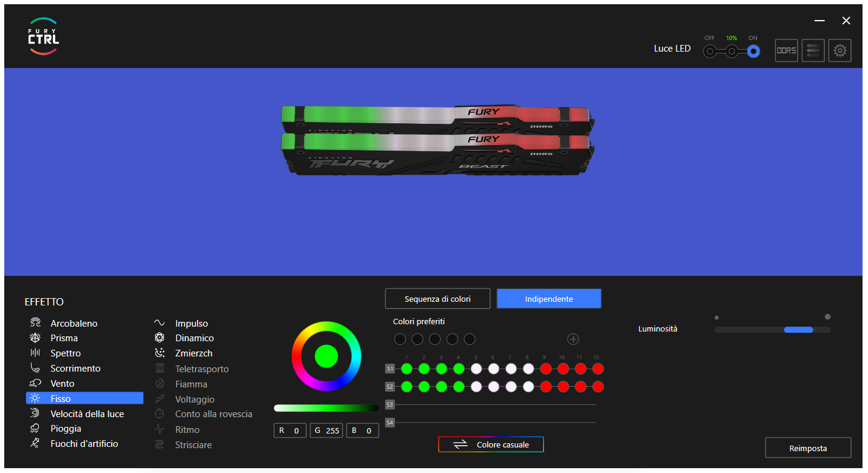The width and height of the screenshot is (868, 473).
Task: Select LED 5 on stick S1
Action: pyautogui.click(x=476, y=369)
